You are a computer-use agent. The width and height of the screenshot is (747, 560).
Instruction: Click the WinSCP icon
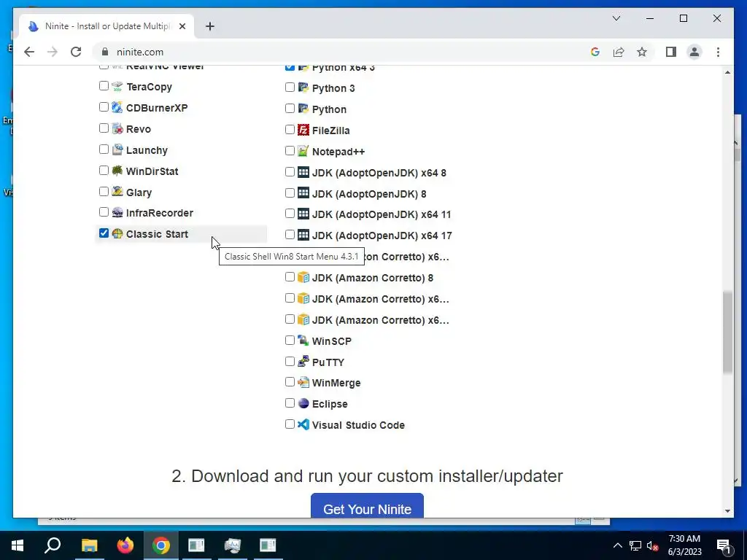pos(303,341)
